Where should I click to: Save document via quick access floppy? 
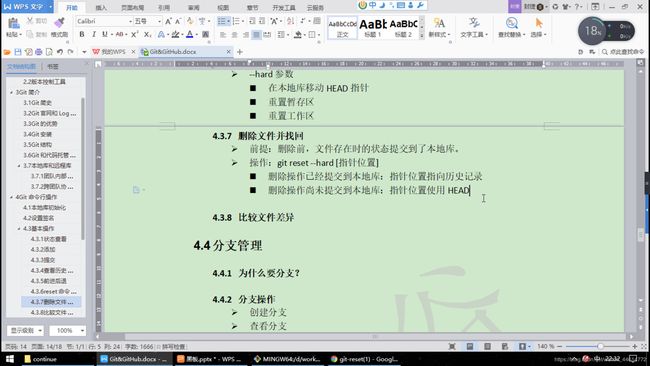(18, 52)
